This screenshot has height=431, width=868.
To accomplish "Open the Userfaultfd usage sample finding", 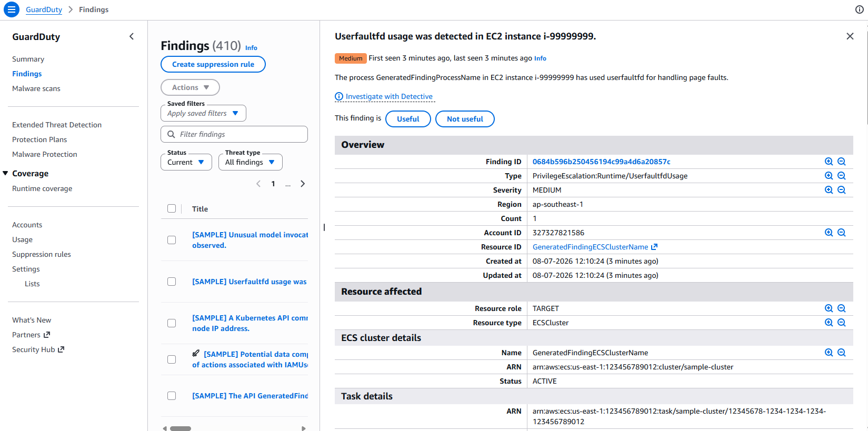I will tap(250, 282).
